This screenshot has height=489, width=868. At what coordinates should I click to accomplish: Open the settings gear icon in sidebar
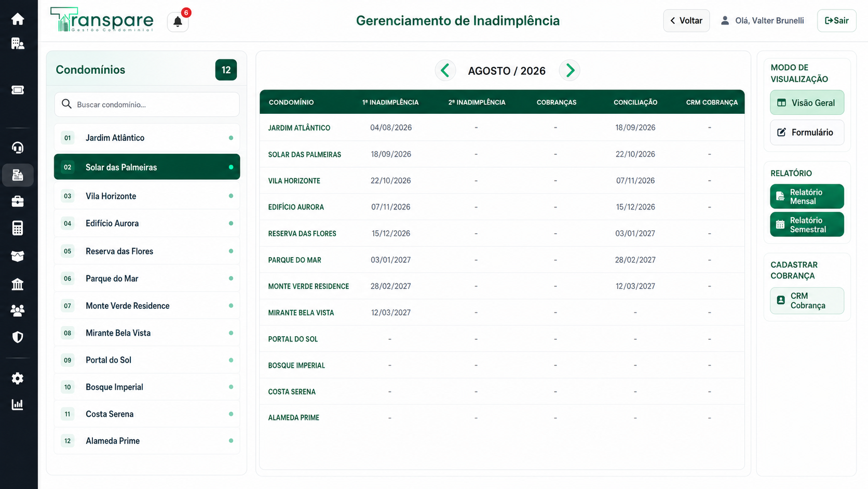(18, 378)
